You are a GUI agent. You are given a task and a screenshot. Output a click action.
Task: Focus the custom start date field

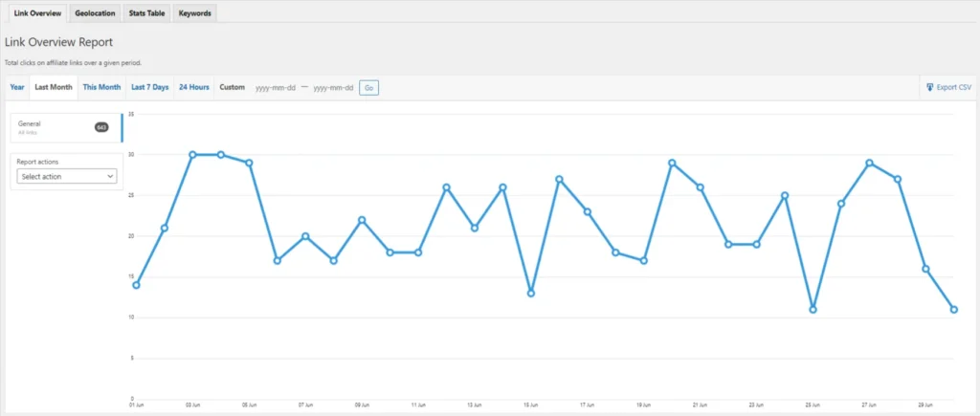(x=276, y=88)
